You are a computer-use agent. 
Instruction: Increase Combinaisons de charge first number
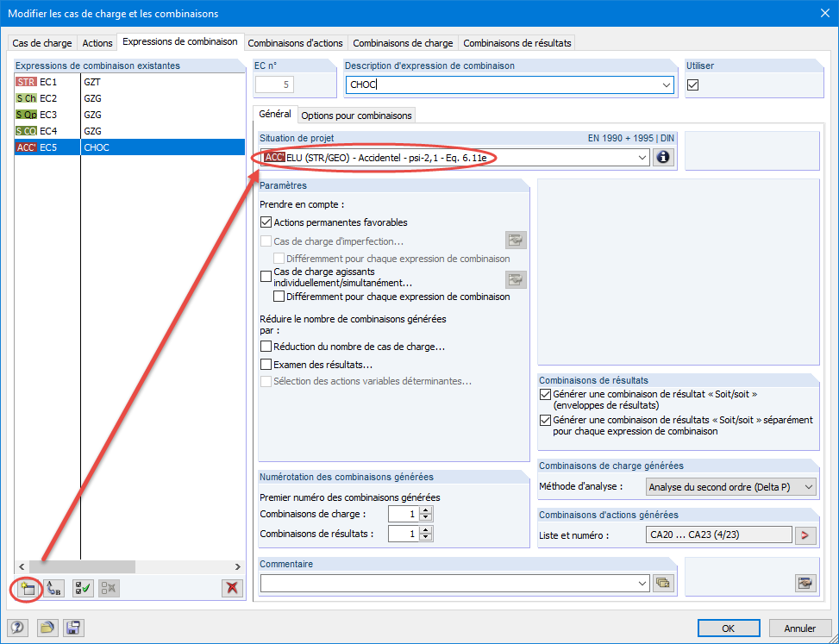[426, 510]
